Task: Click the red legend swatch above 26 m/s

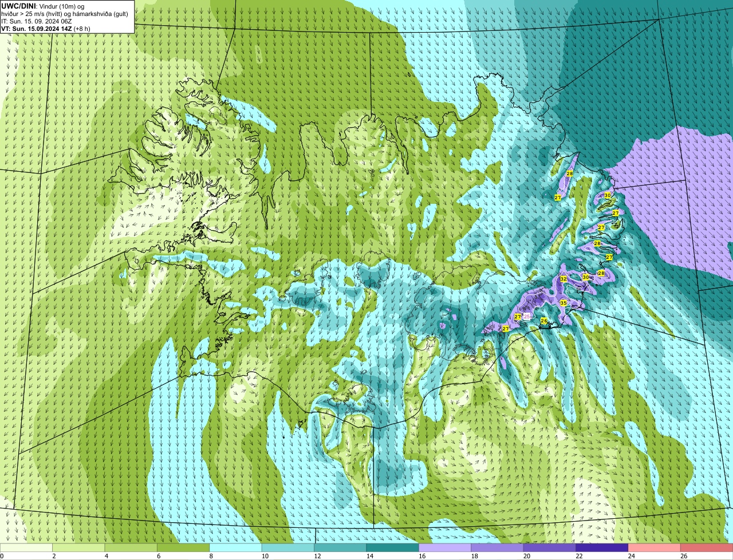Action: click(x=707, y=547)
